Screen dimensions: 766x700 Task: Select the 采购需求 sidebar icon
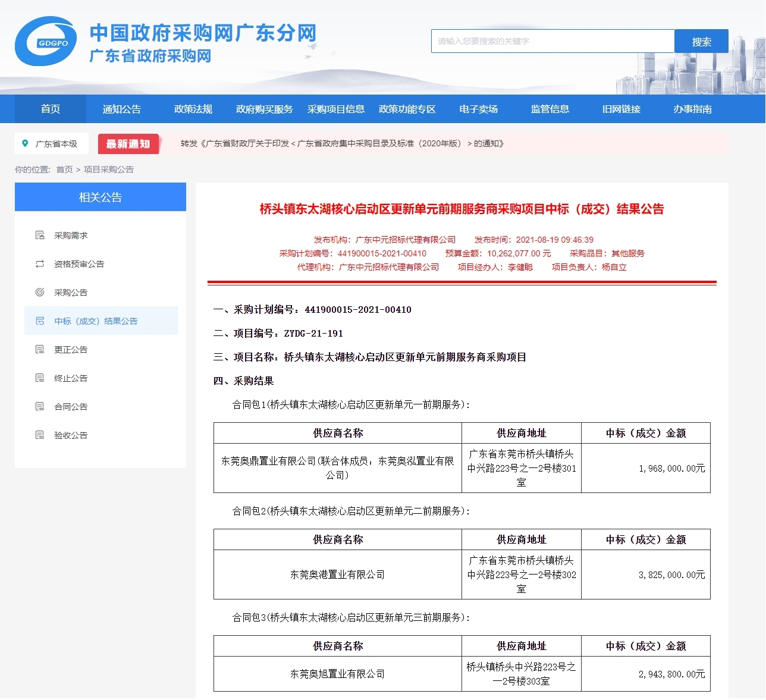40,235
